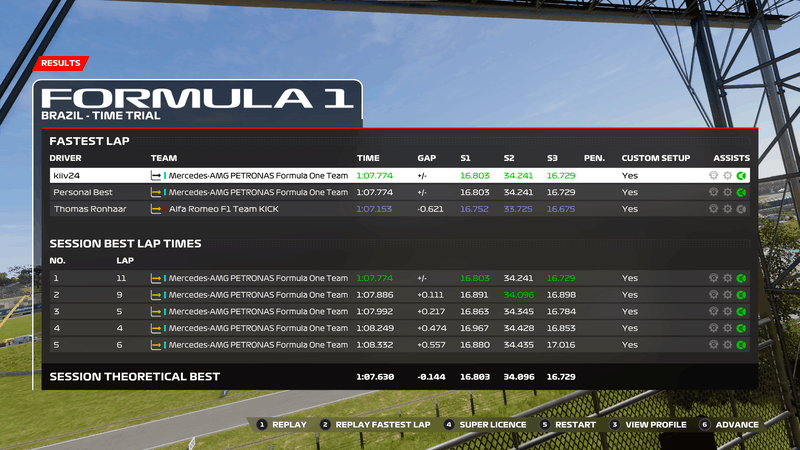
Task: Click the TEAM column header
Action: point(164,158)
